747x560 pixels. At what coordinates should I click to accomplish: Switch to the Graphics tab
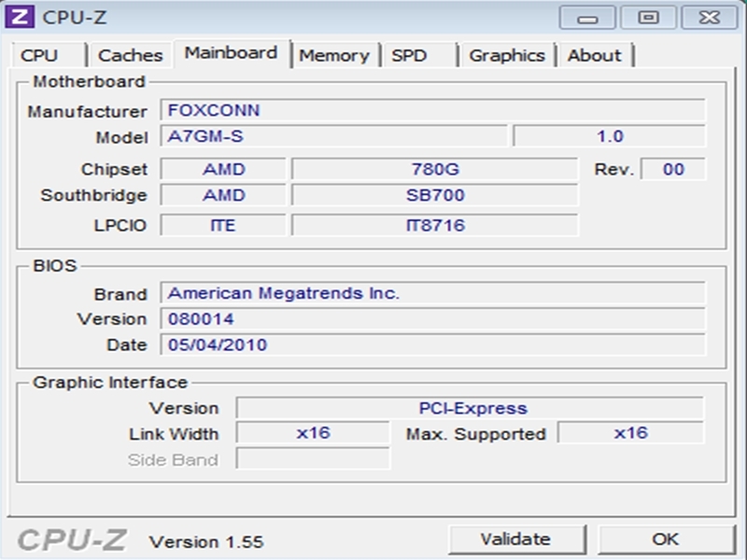507,55
